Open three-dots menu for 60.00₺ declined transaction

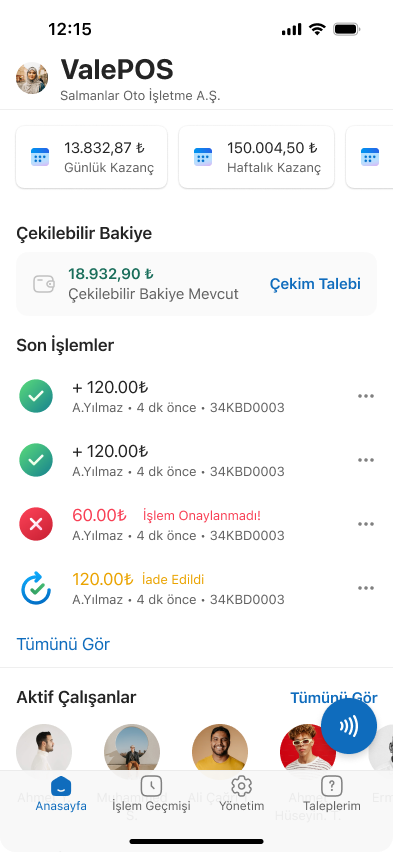point(366,524)
